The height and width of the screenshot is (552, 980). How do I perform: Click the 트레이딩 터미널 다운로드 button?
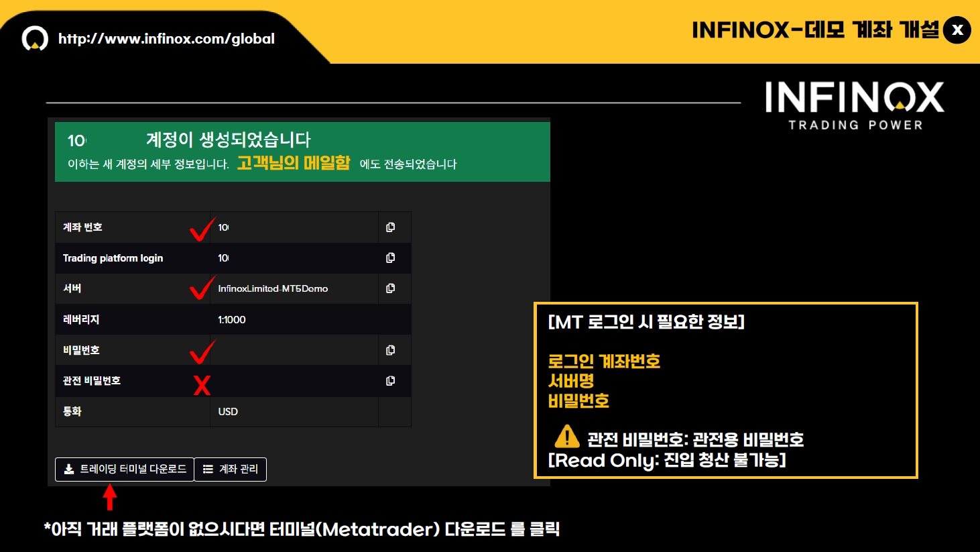click(125, 470)
